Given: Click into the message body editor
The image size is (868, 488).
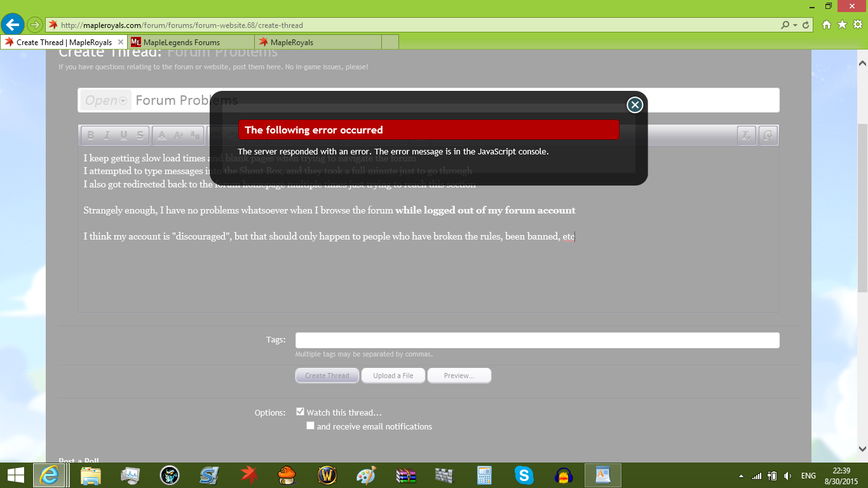Looking at the screenshot, I should pos(428,229).
